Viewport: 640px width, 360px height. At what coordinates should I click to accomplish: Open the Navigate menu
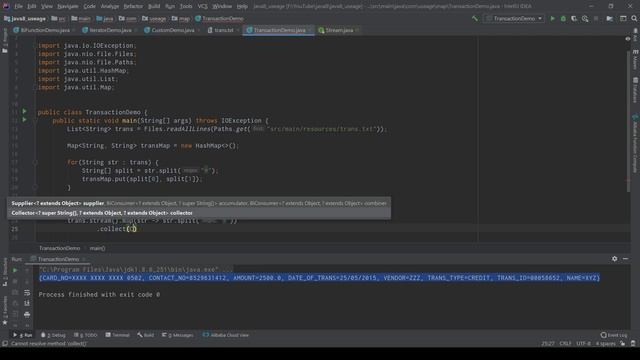tap(68, 6)
